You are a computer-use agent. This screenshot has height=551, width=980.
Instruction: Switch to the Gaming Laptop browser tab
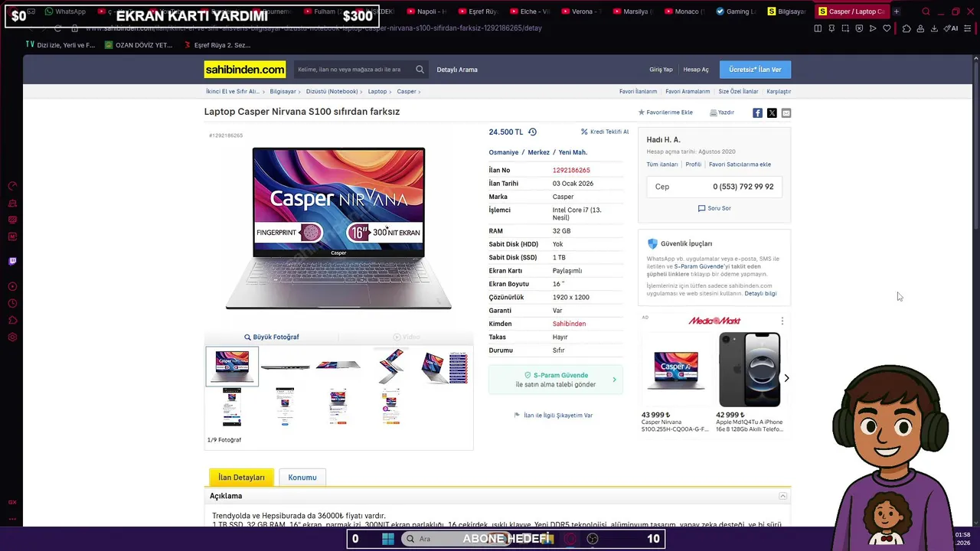pyautogui.click(x=735, y=11)
